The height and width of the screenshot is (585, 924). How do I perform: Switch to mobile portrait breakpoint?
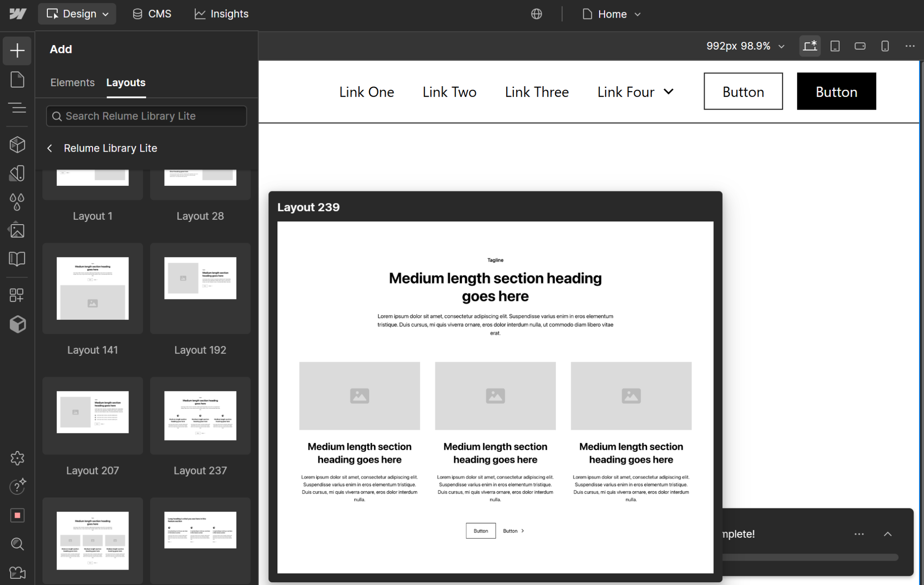click(x=885, y=46)
